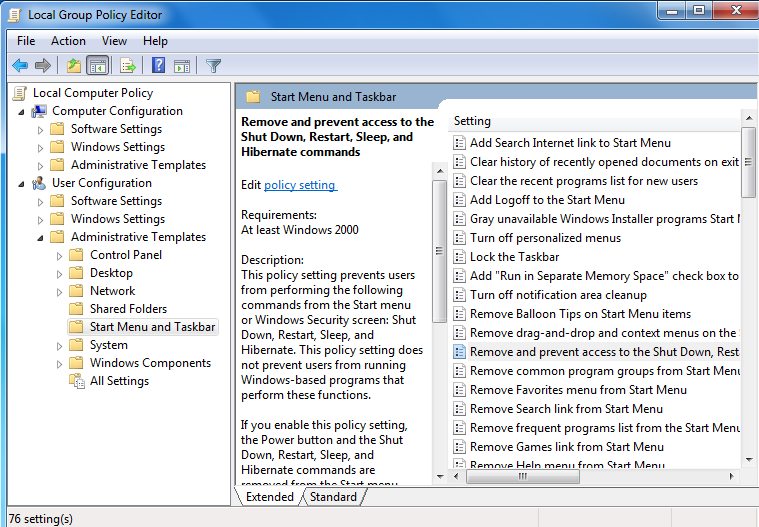759x527 pixels.
Task: Select Remove common program groups setting
Action: [x=605, y=371]
